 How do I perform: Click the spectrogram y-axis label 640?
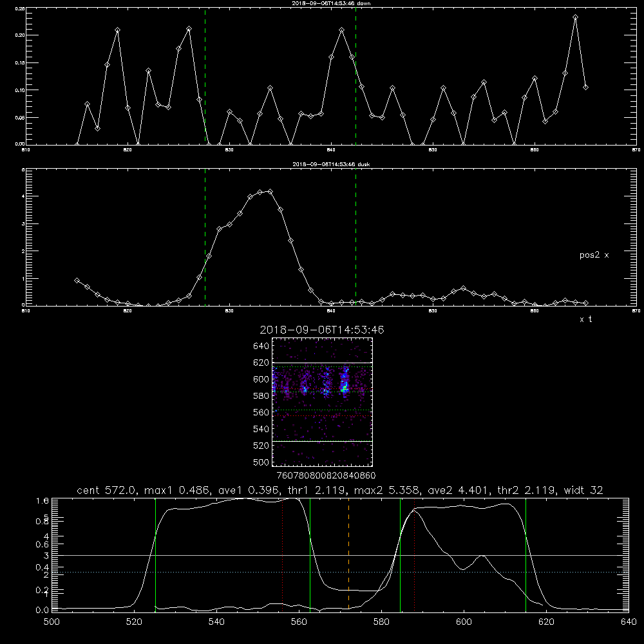pos(261,346)
